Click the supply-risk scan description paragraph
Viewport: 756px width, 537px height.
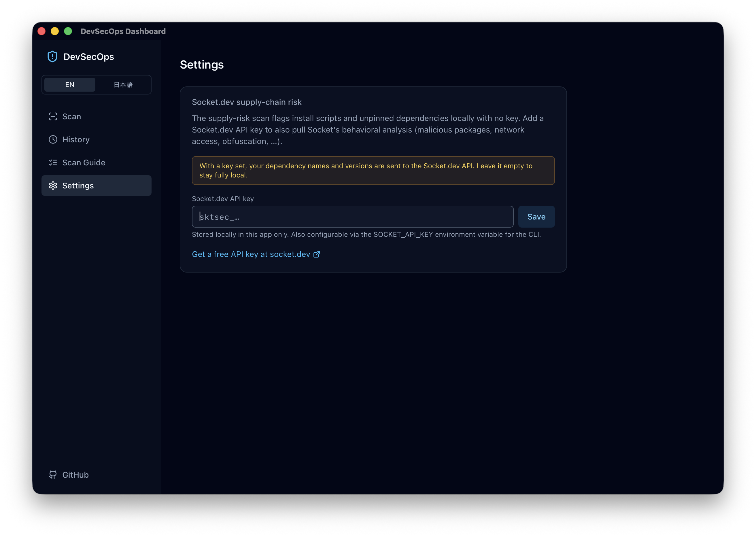(368, 130)
